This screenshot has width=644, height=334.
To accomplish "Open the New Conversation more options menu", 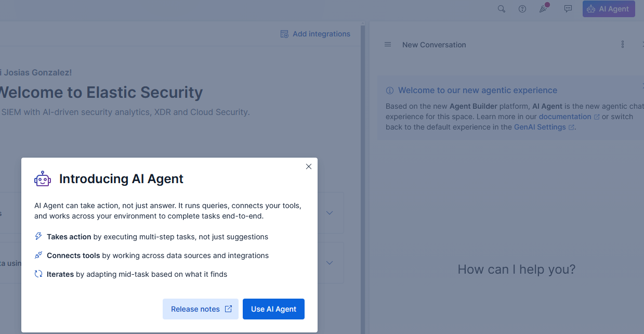I will tap(623, 45).
